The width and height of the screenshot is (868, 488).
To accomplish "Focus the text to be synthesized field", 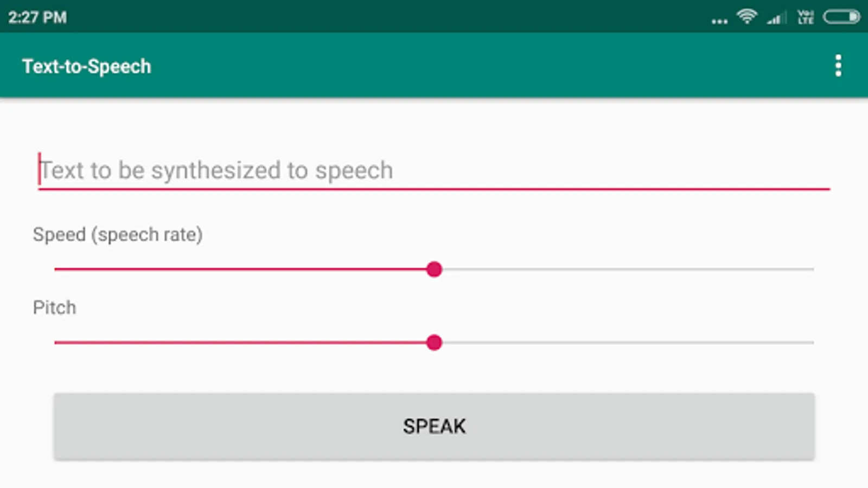I will pyautogui.click(x=434, y=170).
